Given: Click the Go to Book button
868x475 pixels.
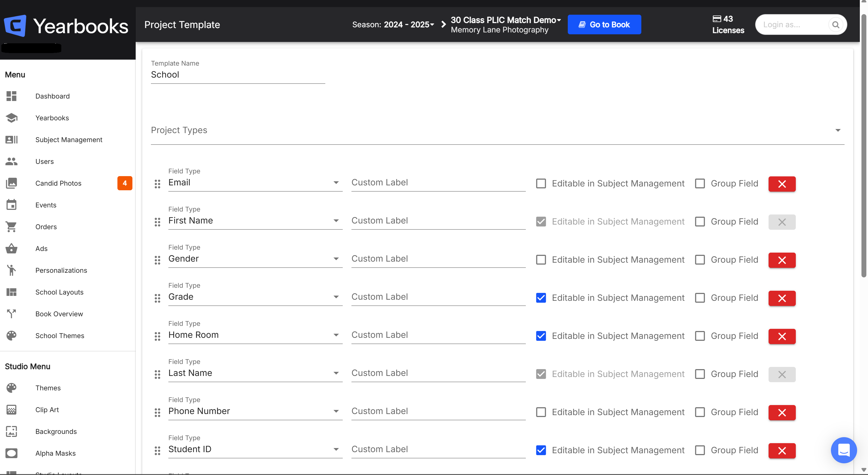Looking at the screenshot, I should [604, 24].
